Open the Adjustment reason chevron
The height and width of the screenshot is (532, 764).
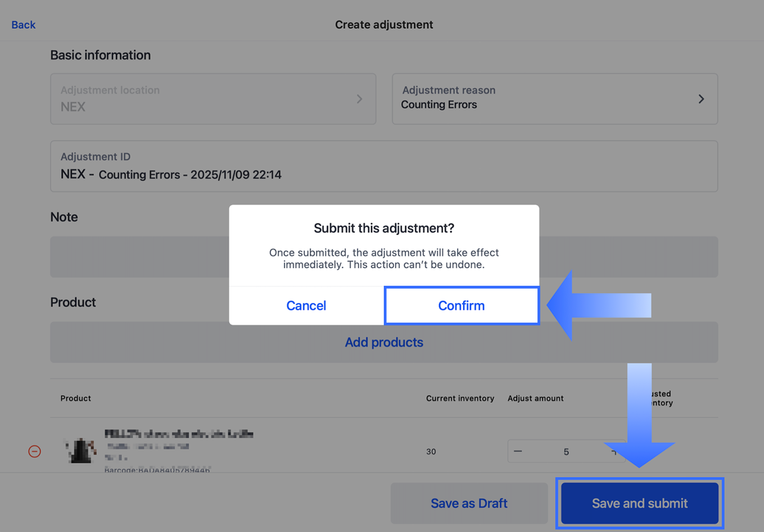[701, 99]
